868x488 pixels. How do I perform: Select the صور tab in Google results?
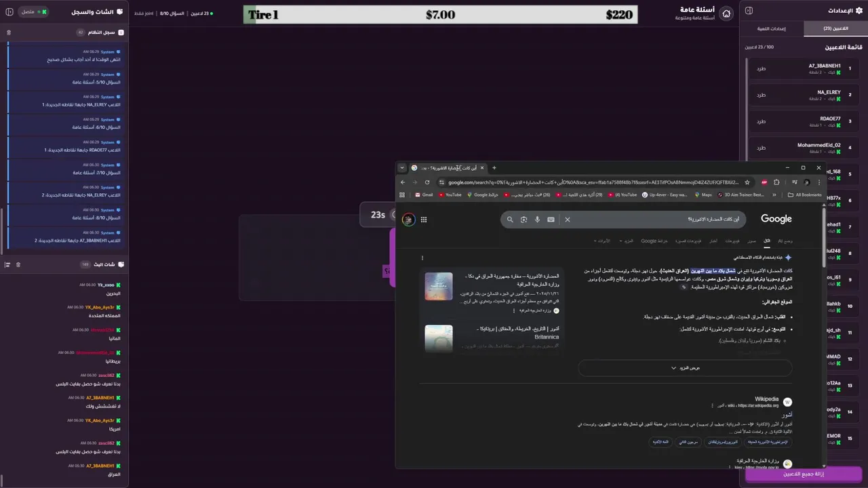coord(751,241)
